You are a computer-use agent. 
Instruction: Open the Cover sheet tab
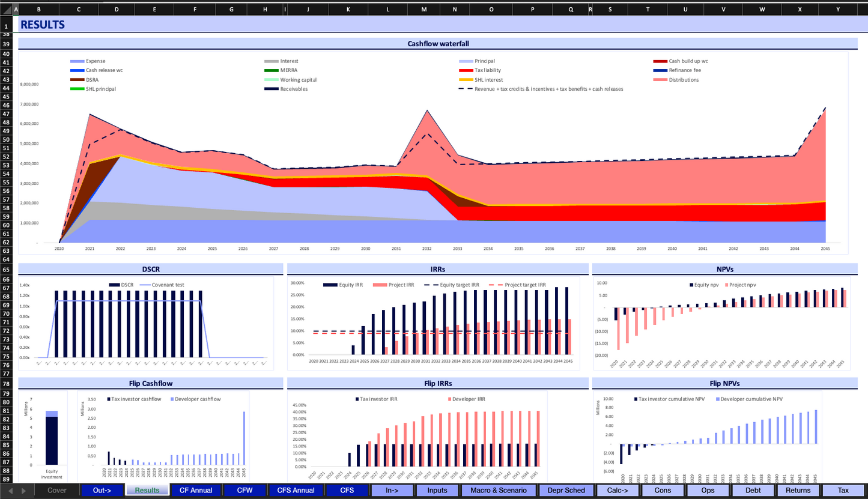tap(57, 490)
